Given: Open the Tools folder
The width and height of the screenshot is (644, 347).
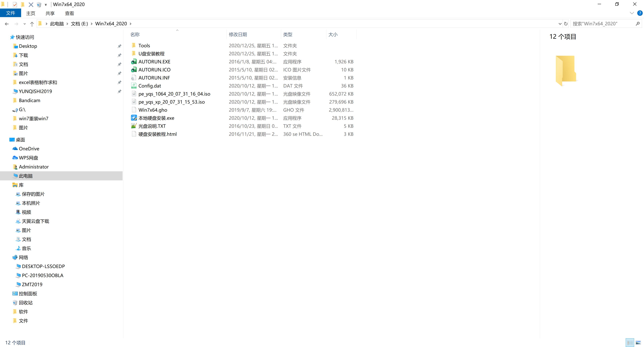Looking at the screenshot, I should [x=145, y=45].
